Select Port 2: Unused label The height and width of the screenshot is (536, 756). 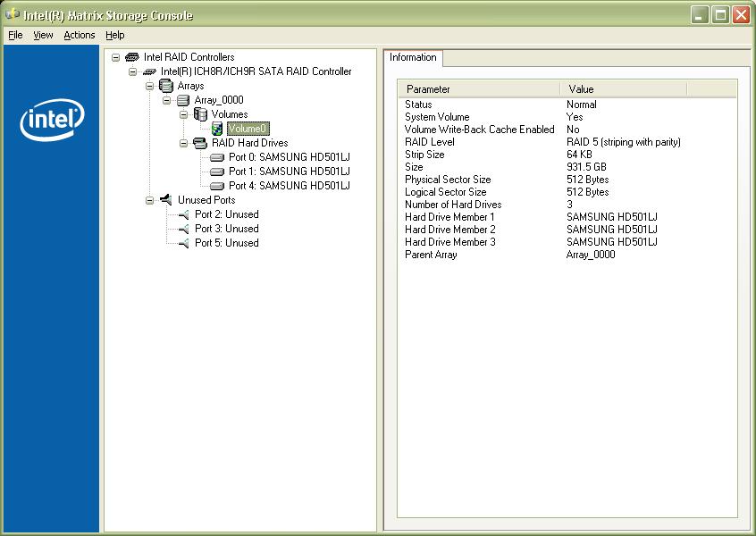point(227,214)
